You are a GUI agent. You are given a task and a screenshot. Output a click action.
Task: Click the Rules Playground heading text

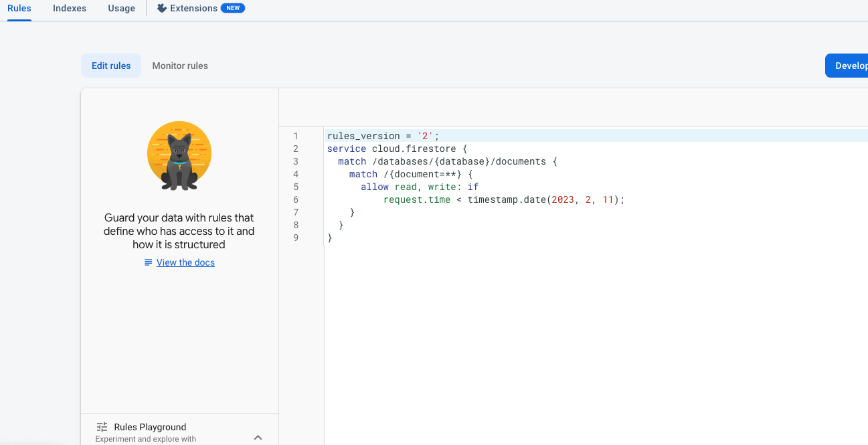click(x=150, y=427)
